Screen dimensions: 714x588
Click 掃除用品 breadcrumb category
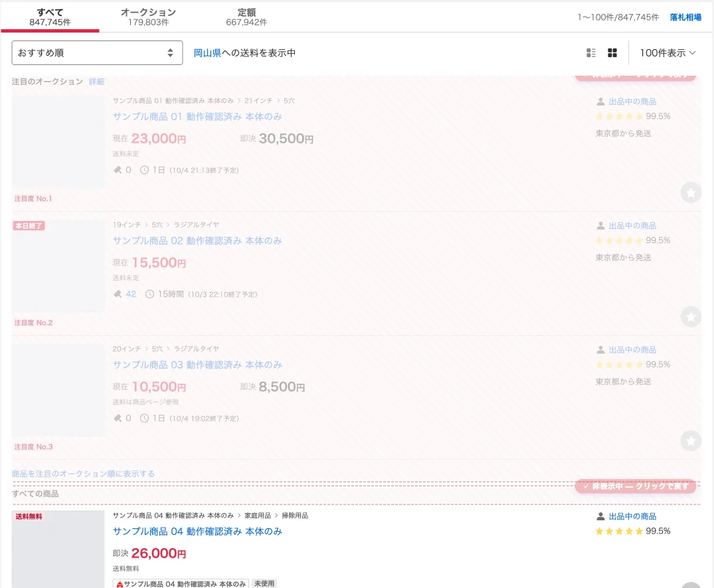pyautogui.click(x=295, y=516)
